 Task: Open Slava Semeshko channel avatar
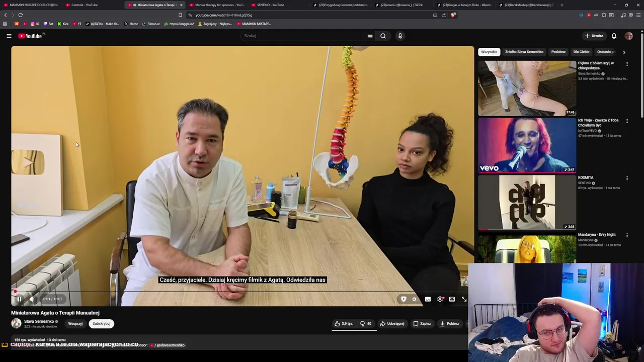tap(17, 323)
